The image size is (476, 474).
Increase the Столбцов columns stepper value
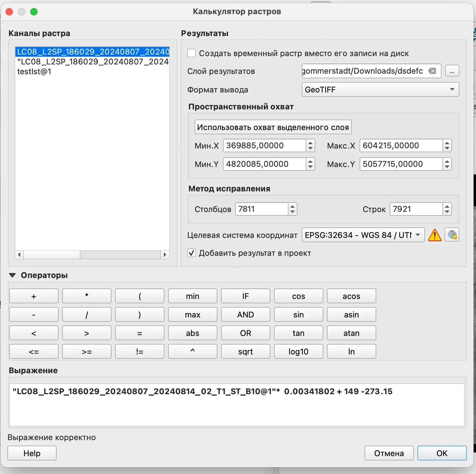pos(292,206)
